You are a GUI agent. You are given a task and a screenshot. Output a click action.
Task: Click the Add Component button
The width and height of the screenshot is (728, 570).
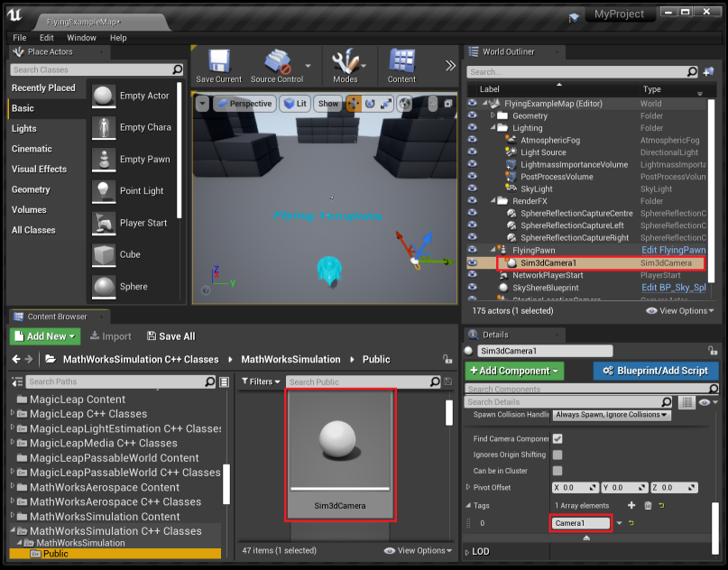[516, 372]
